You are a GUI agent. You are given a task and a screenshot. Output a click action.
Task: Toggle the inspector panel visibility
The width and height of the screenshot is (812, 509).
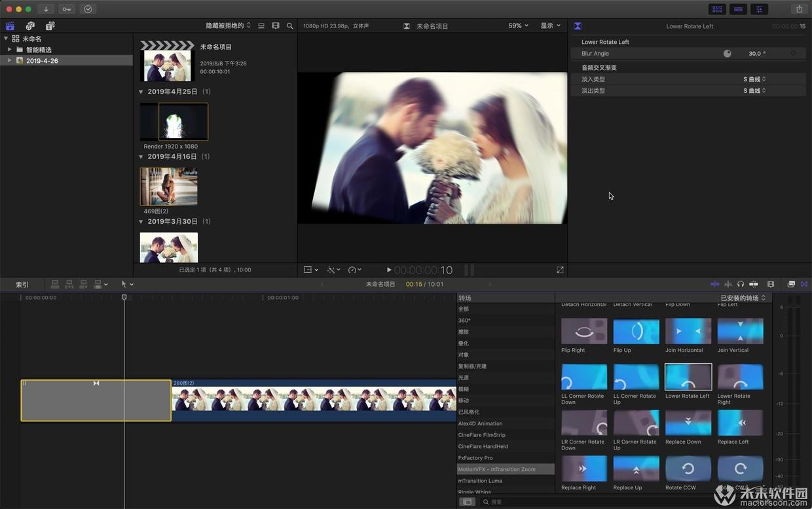click(x=760, y=9)
